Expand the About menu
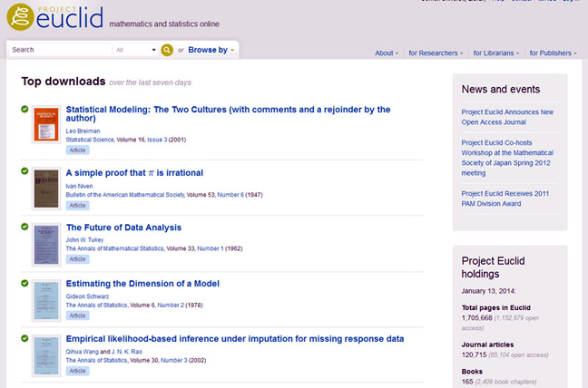Screen dimensions: 588x388 point(387,53)
